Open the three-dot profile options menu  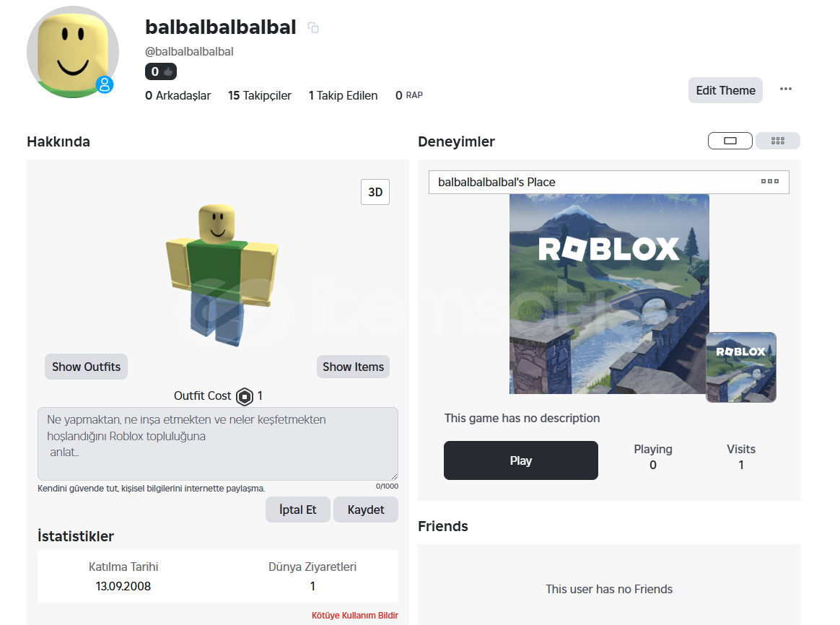785,89
